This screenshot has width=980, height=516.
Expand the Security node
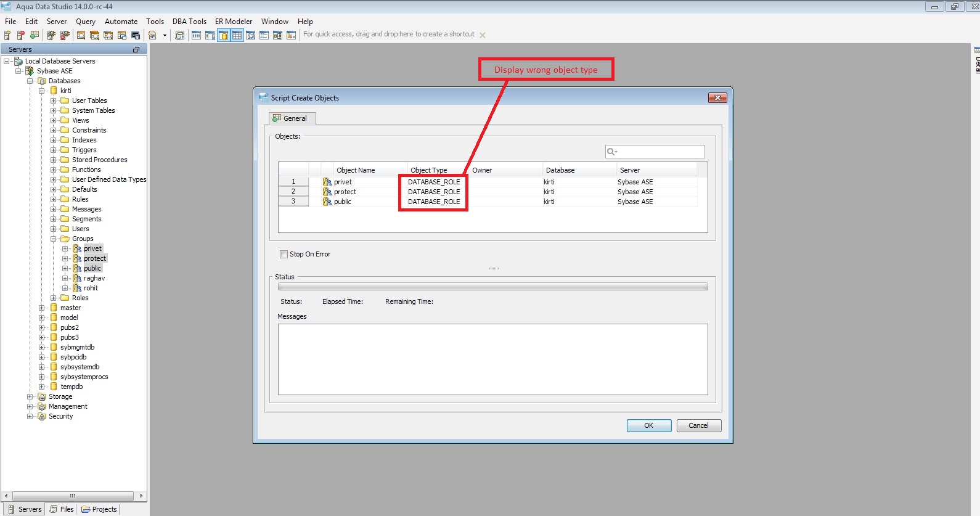[x=30, y=416]
